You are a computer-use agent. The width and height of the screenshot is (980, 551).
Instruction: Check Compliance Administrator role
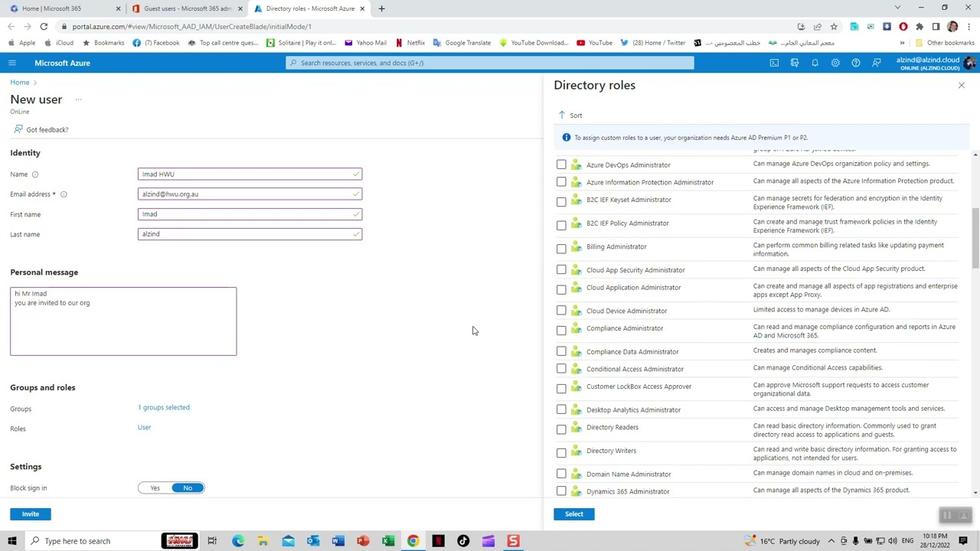(x=561, y=331)
